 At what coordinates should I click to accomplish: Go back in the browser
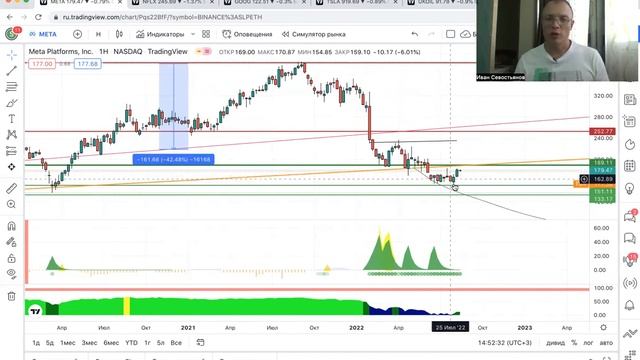[10, 17]
